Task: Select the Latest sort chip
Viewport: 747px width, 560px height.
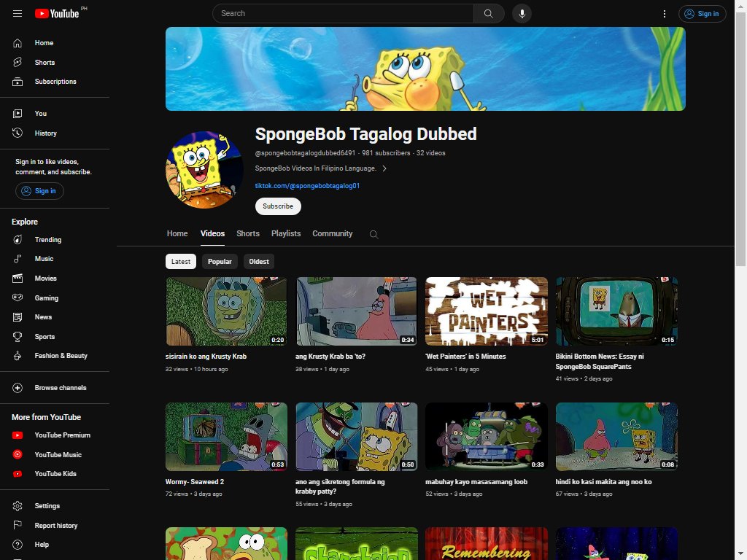Action: click(x=181, y=262)
